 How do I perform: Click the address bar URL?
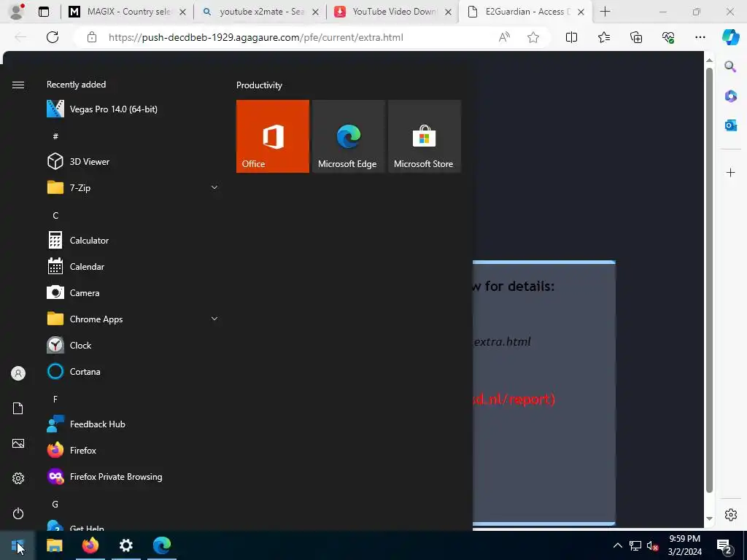[x=256, y=37]
